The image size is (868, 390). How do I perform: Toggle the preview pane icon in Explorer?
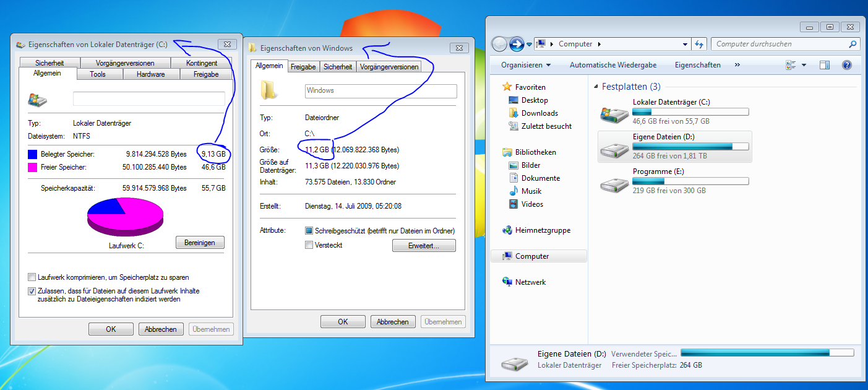click(x=824, y=65)
